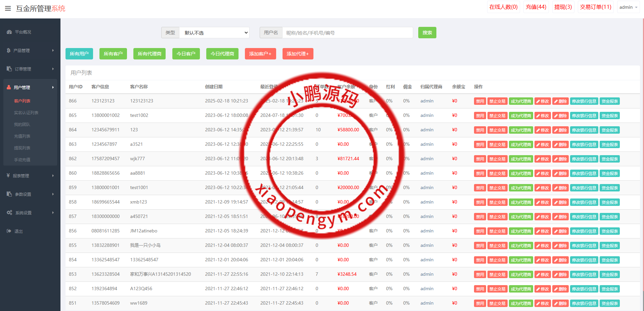Filter by 今日客户 button
Screen dimensions: 644x311
186,54
